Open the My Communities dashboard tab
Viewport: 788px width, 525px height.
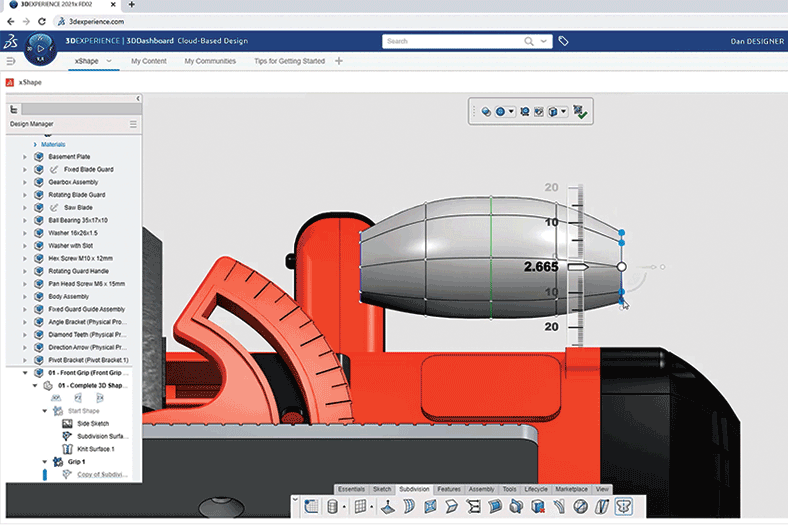tap(210, 61)
